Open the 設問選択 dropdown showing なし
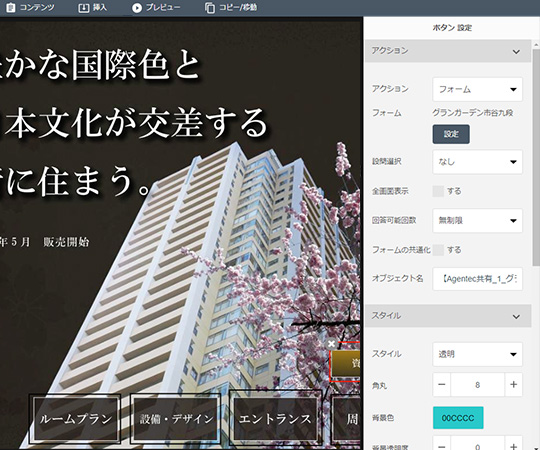 click(477, 162)
